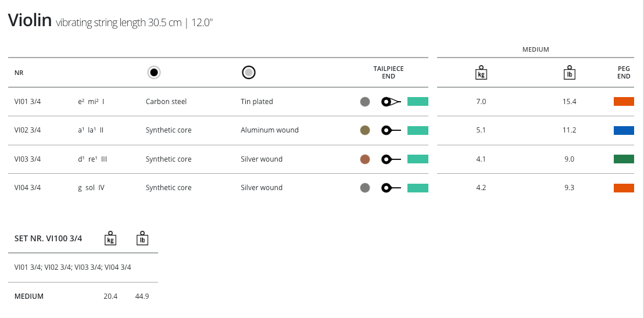Click the core material icon in header

153,73
